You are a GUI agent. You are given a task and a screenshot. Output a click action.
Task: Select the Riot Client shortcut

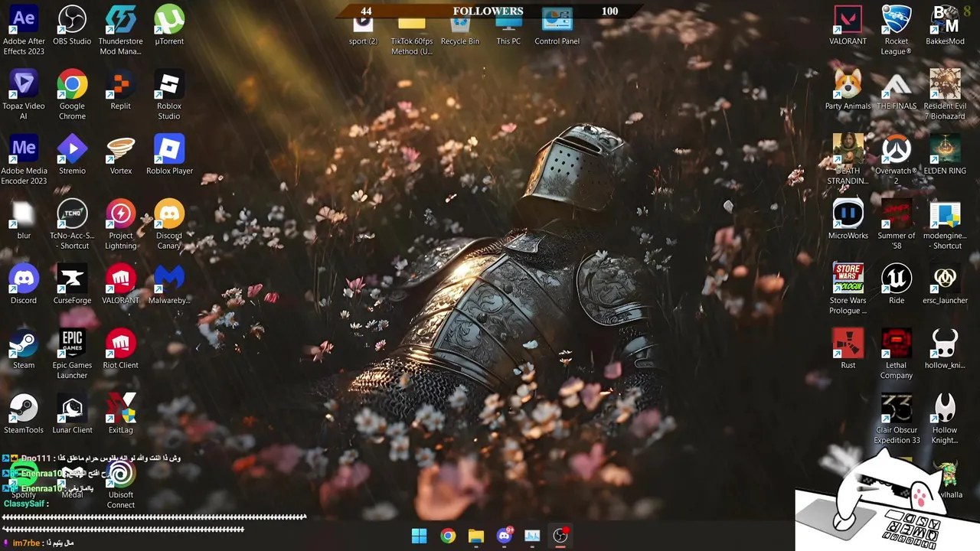120,350
